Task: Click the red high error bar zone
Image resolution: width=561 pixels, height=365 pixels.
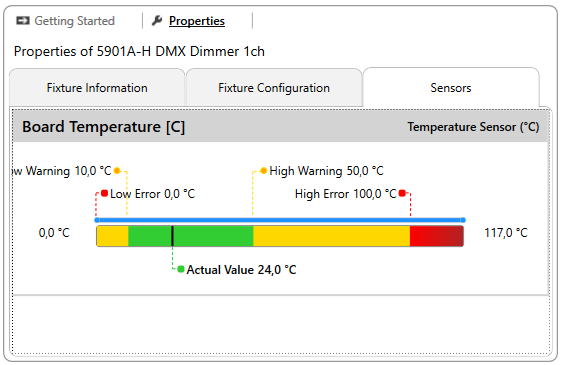Action: [436, 236]
